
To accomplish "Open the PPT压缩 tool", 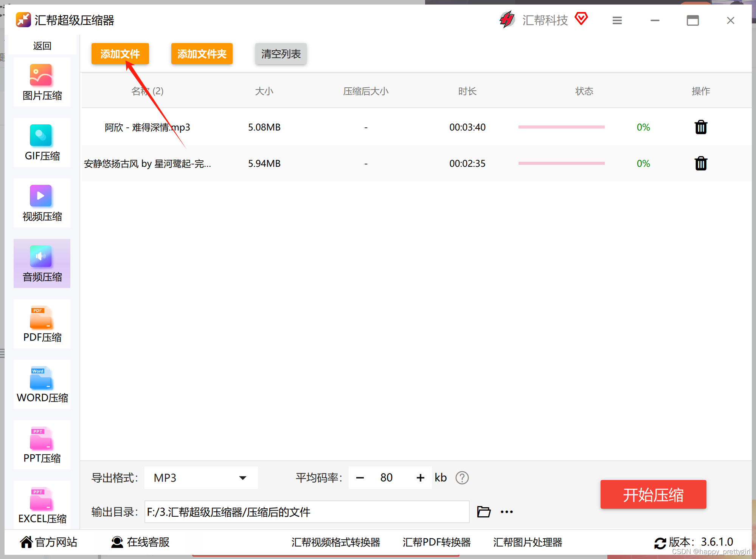I will point(42,445).
